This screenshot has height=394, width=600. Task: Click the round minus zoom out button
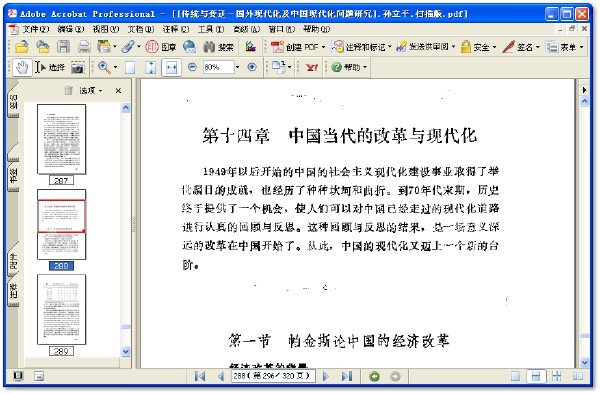[192, 67]
